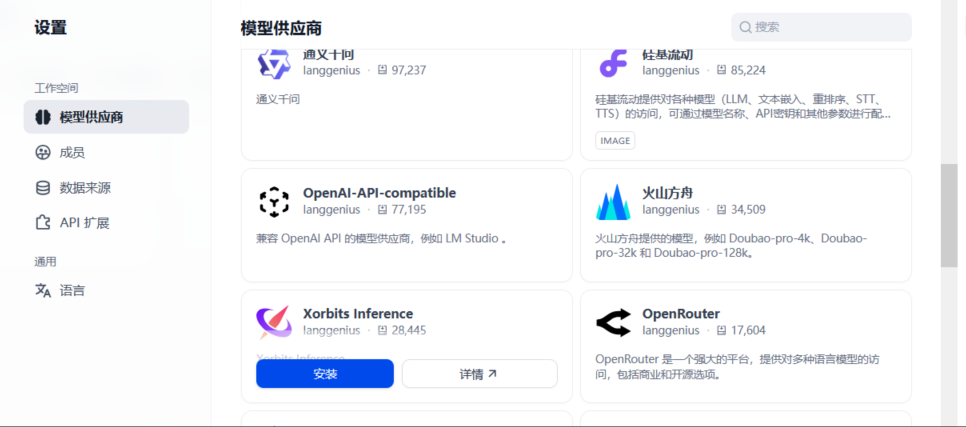Click langgenius author on 通义千问 card
Screen dimensions: 966x427
pos(331,70)
